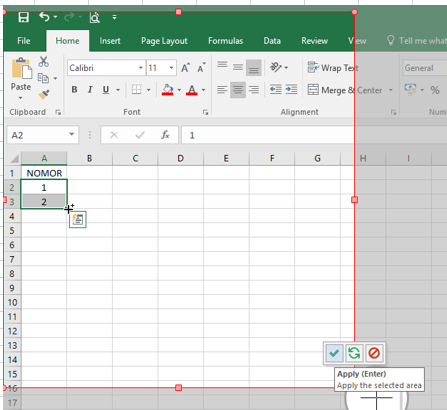Switch to the Data tab
Viewport: 447px width, 410px height.
point(272,41)
